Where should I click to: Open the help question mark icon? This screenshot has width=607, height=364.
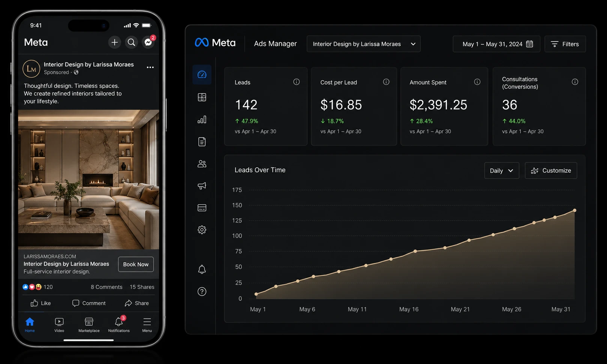click(202, 292)
